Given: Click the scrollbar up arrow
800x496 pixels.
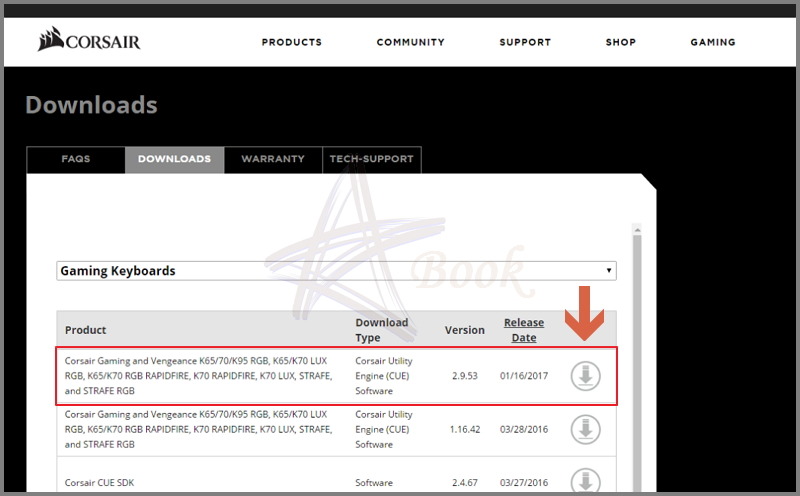Looking at the screenshot, I should point(637,230).
